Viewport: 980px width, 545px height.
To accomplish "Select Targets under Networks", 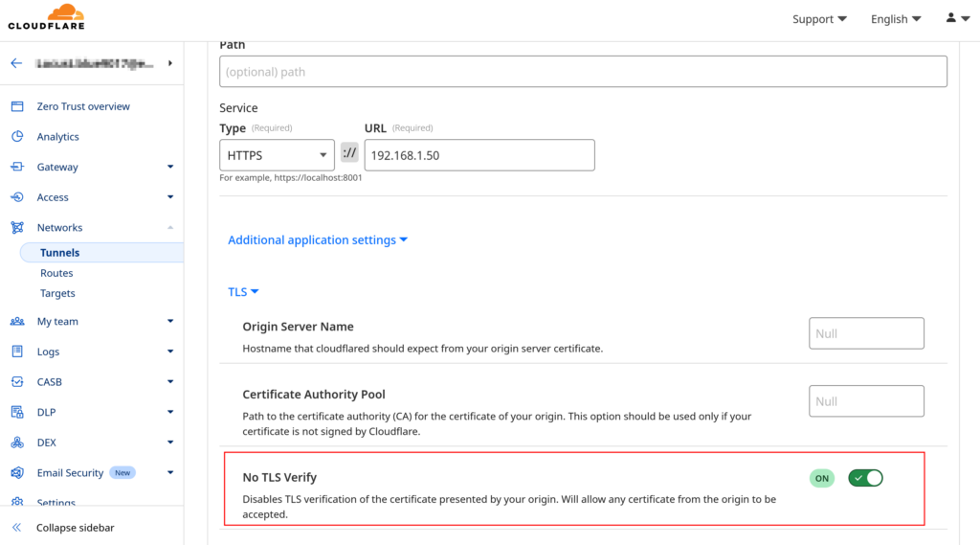I will (x=57, y=293).
